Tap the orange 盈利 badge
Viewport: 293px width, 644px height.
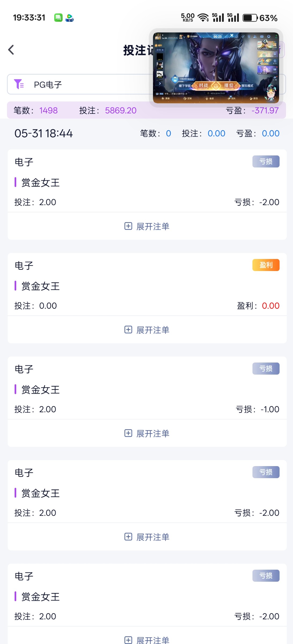tap(266, 265)
